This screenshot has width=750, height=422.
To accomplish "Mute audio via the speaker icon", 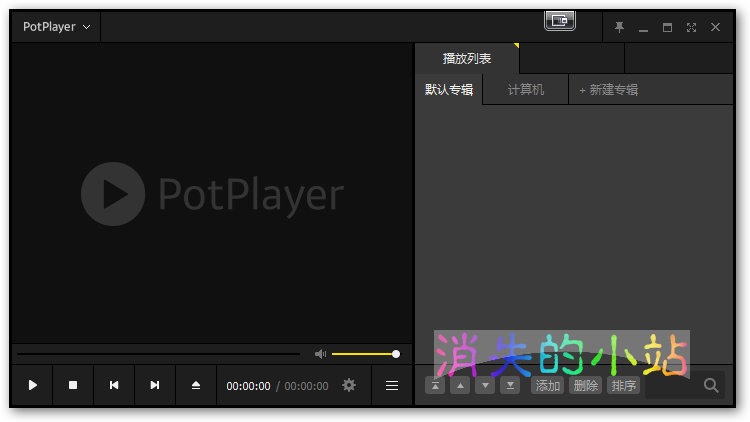I will coord(320,354).
